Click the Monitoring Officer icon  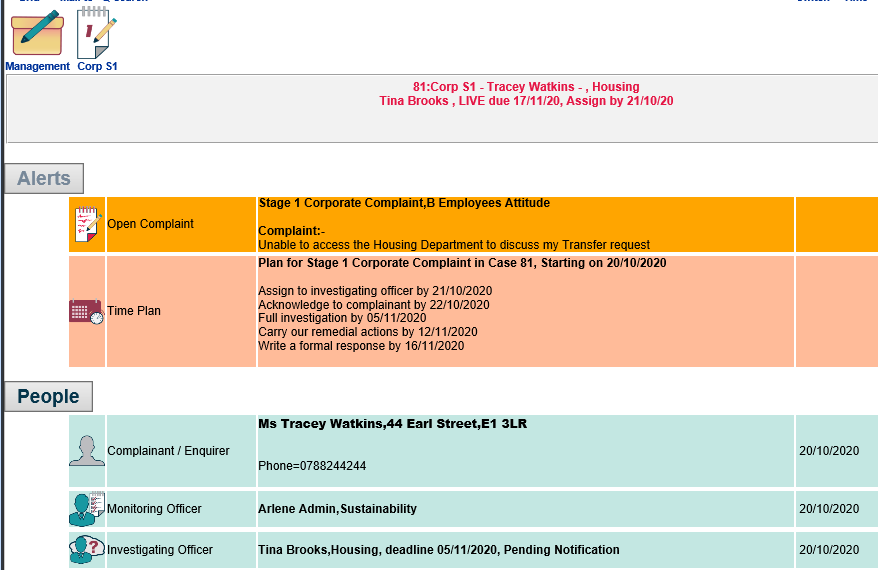coord(87,509)
